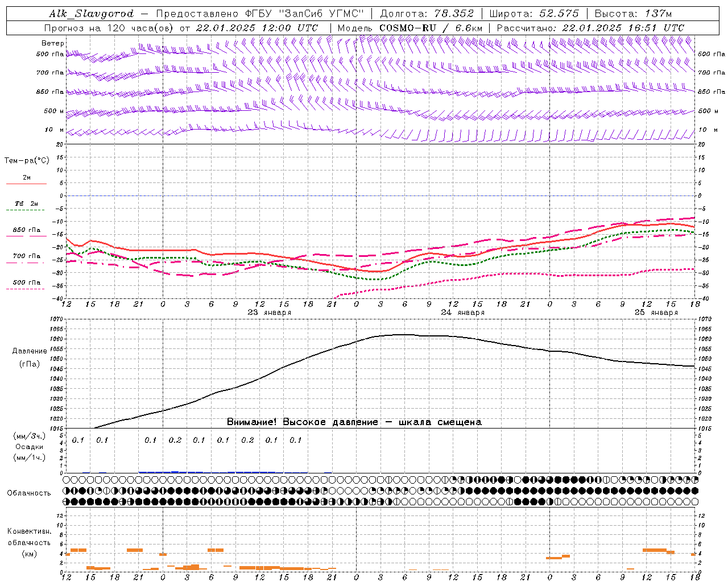Click the Осадки panel label

coord(30,447)
